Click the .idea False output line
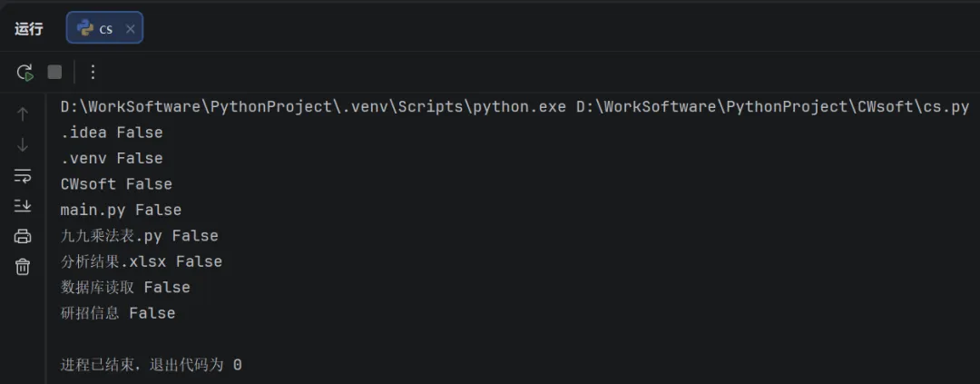The height and width of the screenshot is (384, 980). pos(112,133)
